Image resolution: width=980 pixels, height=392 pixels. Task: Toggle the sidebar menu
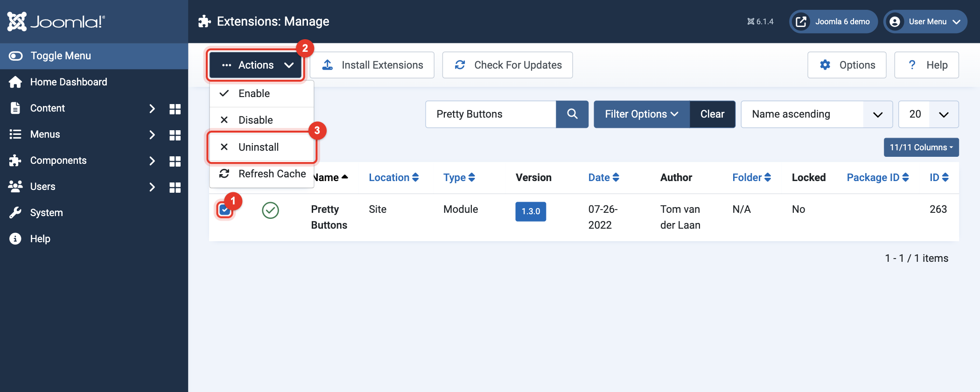click(x=94, y=56)
